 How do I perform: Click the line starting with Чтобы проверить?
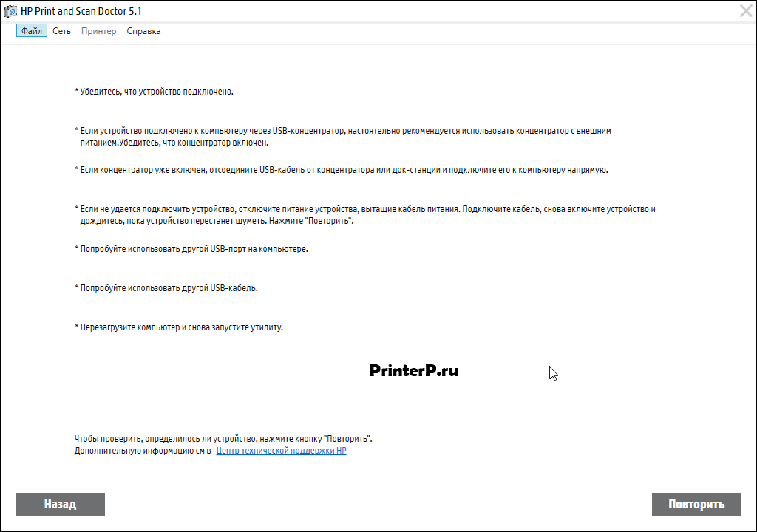pos(223,439)
